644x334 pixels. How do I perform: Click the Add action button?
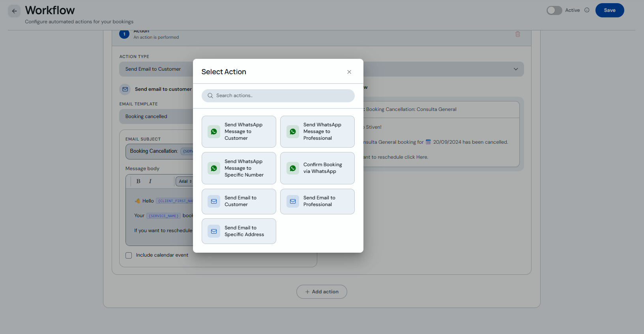322,292
